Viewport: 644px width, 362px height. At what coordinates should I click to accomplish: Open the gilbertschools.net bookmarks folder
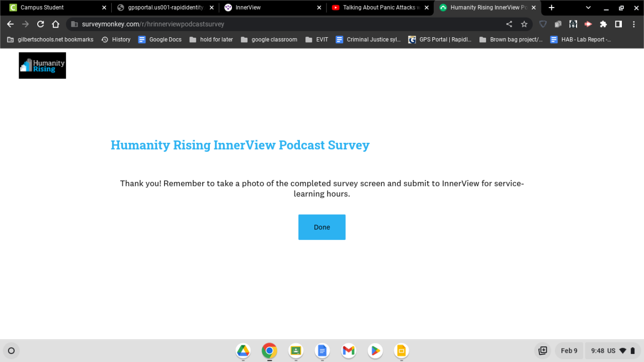50,40
